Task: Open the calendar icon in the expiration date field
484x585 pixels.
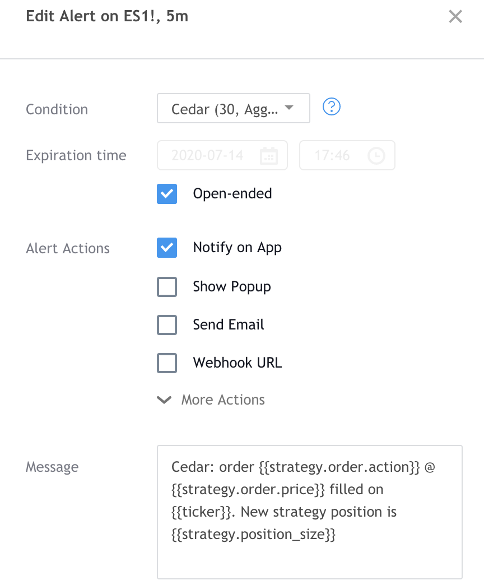Action: point(269,156)
